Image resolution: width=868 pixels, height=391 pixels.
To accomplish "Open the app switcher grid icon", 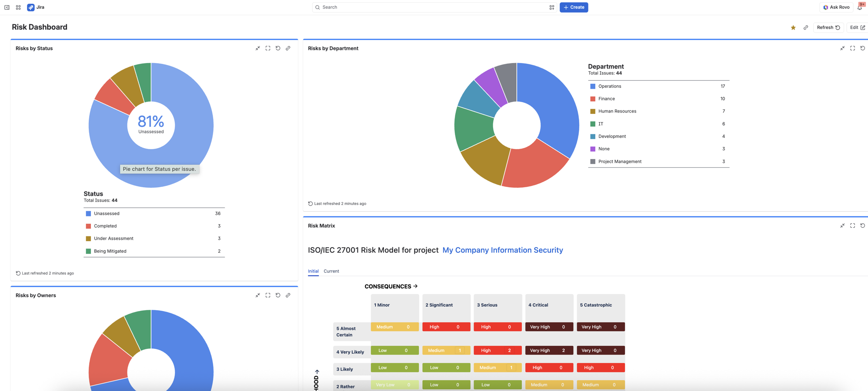I will [x=18, y=7].
